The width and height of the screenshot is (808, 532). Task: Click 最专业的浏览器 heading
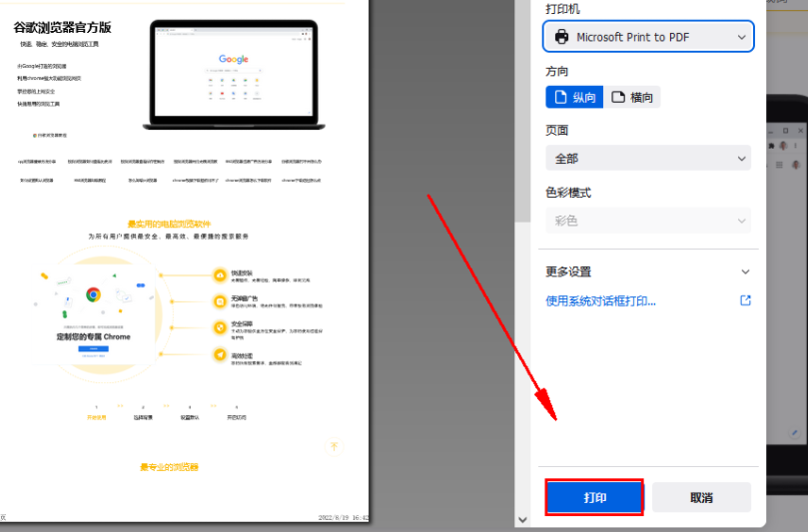[169, 467]
